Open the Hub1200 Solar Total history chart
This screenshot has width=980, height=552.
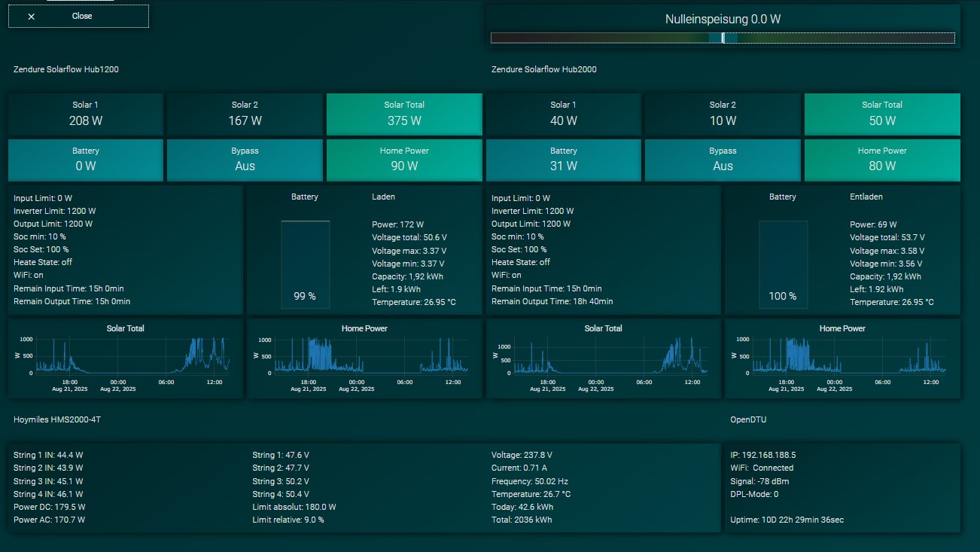point(126,358)
